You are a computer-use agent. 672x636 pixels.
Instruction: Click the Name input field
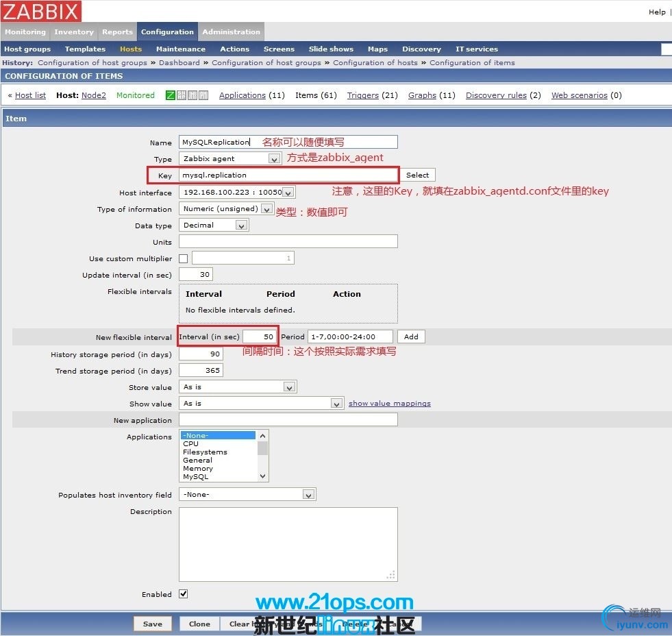coord(288,142)
